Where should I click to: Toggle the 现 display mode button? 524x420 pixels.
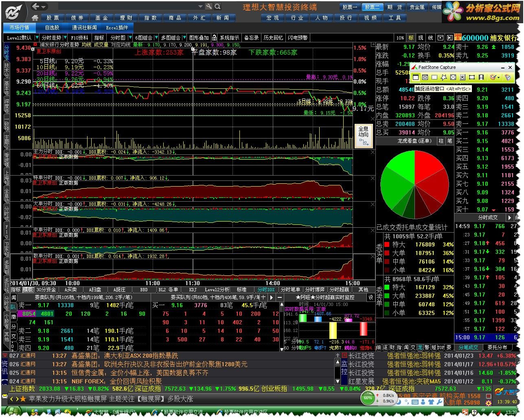pyautogui.click(x=421, y=38)
